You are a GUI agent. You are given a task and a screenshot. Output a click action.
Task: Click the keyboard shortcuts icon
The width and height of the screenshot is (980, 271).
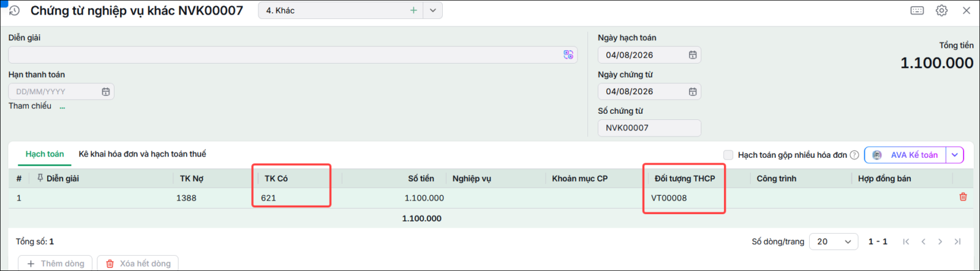[917, 10]
